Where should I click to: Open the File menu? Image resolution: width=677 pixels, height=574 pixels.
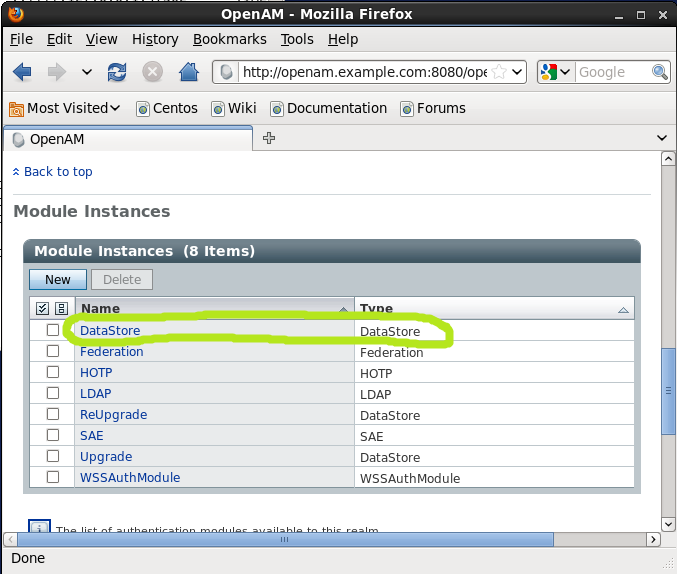click(x=21, y=39)
